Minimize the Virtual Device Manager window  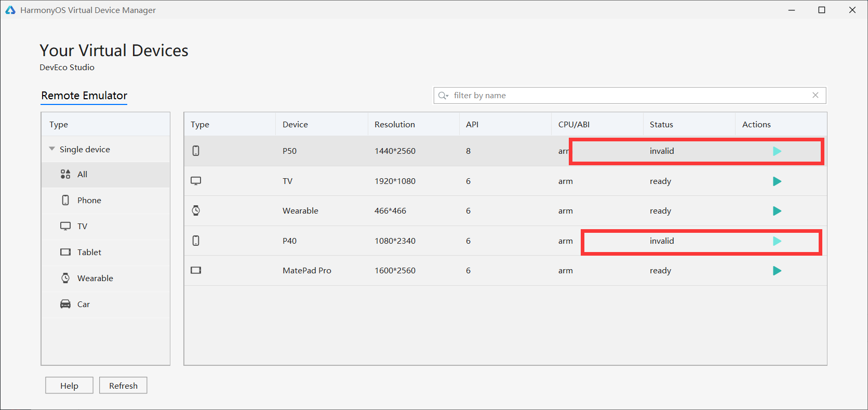792,10
